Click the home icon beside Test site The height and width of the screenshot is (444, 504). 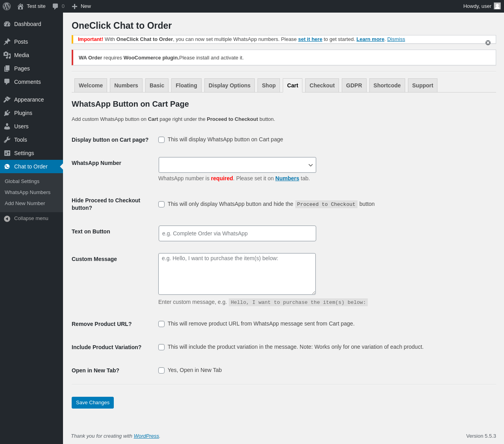coord(20,6)
